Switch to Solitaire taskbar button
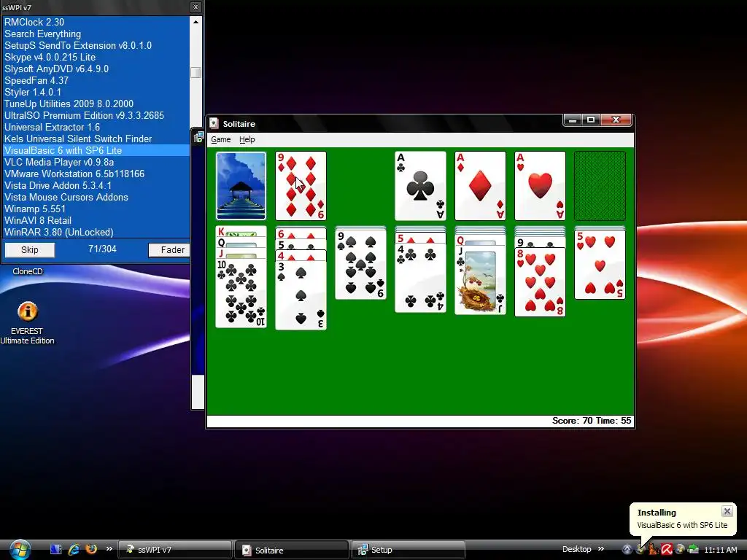Screen dimensions: 747x560 click(292, 550)
